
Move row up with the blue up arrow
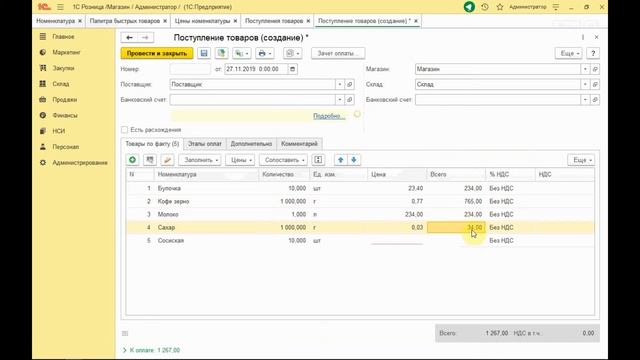[341, 160]
